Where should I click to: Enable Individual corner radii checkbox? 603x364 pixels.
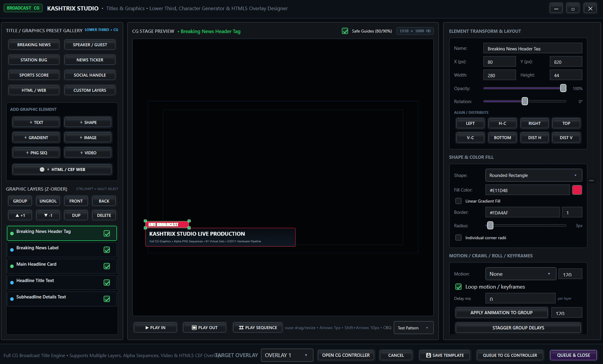tap(459, 238)
